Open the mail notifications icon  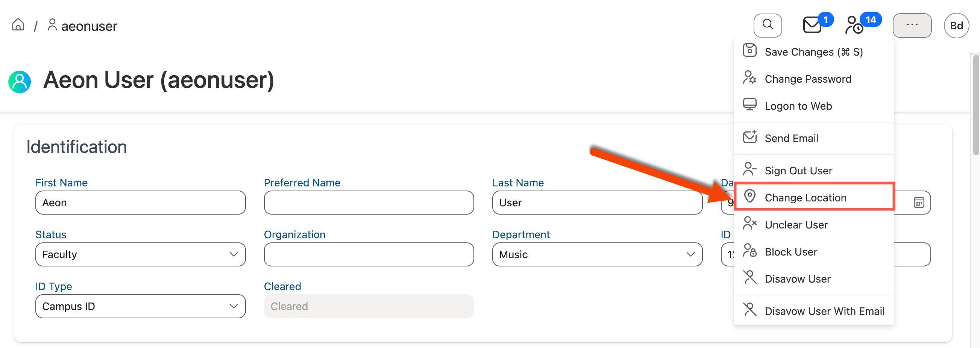[812, 25]
